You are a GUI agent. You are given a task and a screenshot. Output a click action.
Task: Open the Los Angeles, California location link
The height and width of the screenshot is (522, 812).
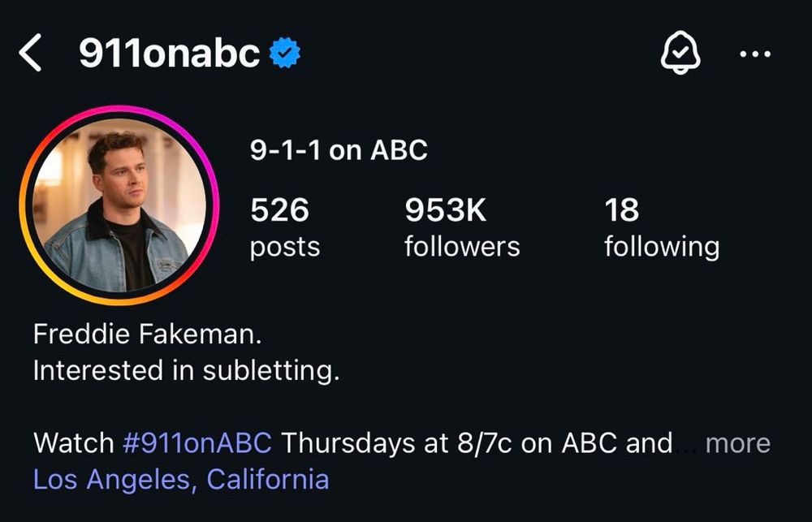[181, 479]
